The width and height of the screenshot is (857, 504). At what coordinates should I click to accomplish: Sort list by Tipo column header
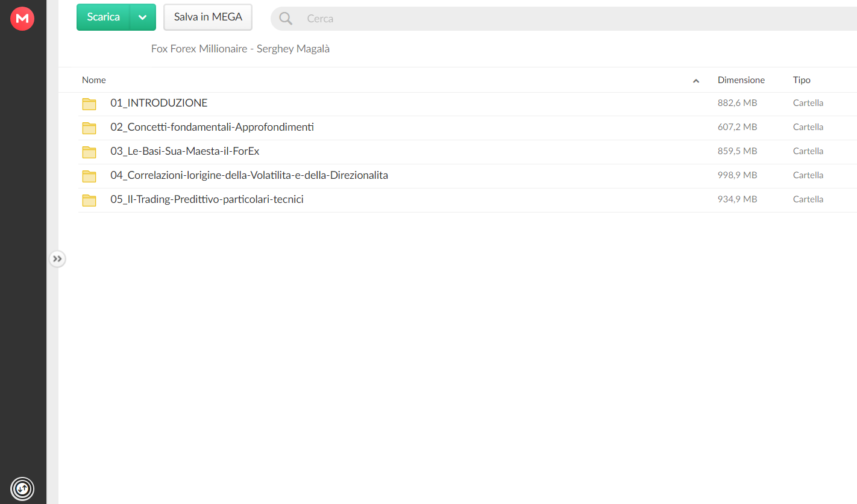802,80
